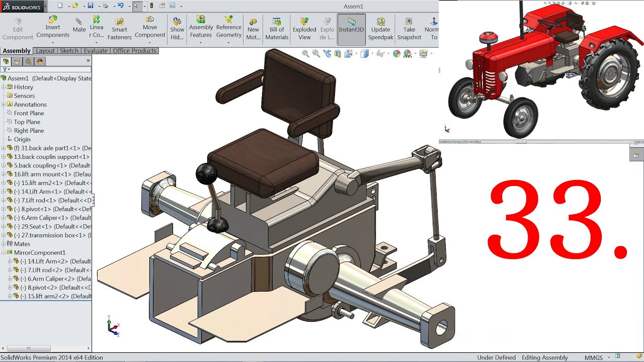Open Reference Geometry dropdown arrow
The height and width of the screenshot is (362, 644).
click(x=229, y=43)
